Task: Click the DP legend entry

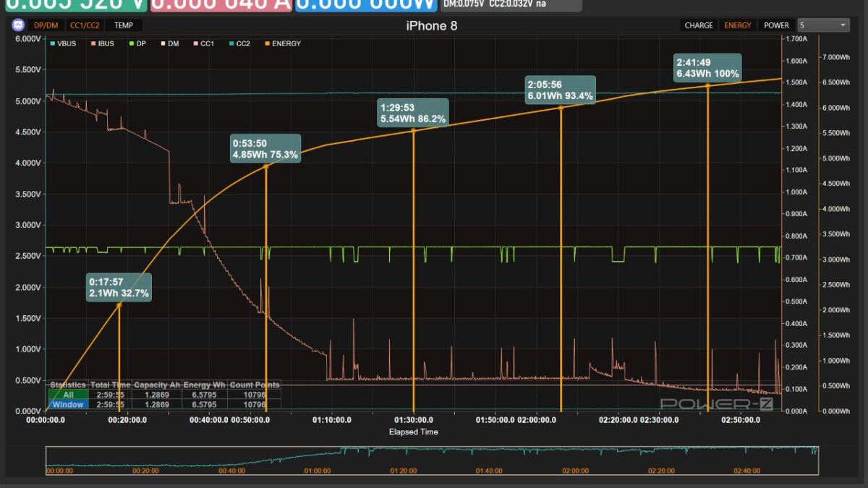Action: click(x=136, y=43)
